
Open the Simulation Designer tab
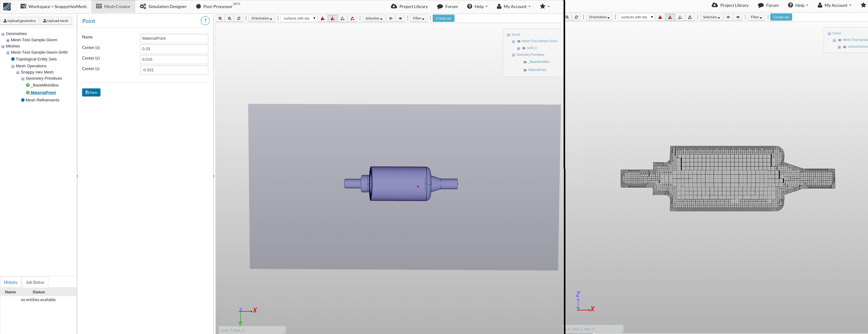pyautogui.click(x=163, y=7)
